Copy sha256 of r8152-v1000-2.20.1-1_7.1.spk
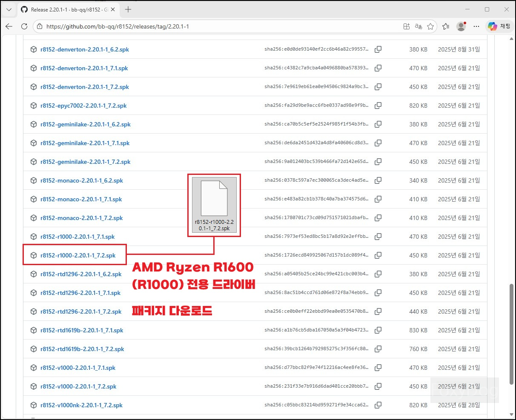516x420 pixels. [378, 368]
